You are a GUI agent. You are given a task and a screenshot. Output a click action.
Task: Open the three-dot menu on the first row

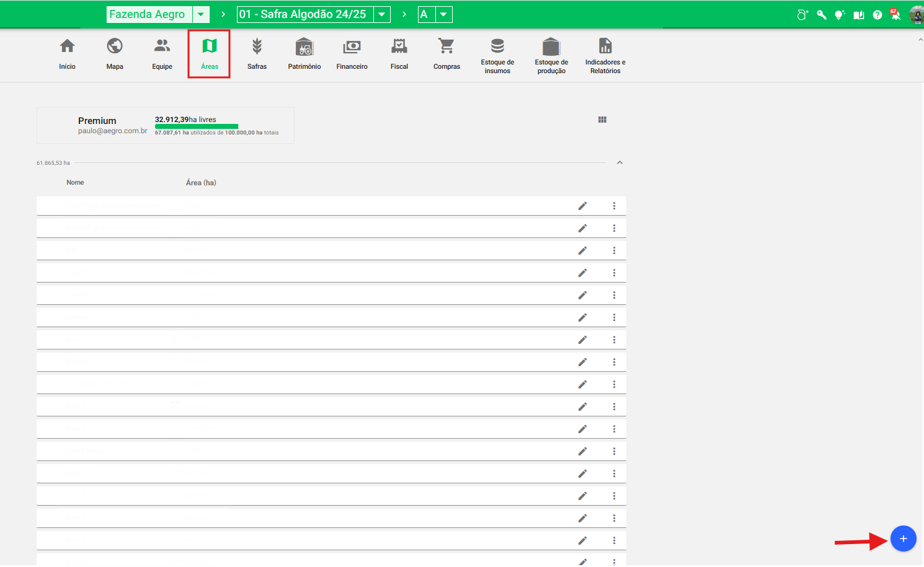coord(614,206)
